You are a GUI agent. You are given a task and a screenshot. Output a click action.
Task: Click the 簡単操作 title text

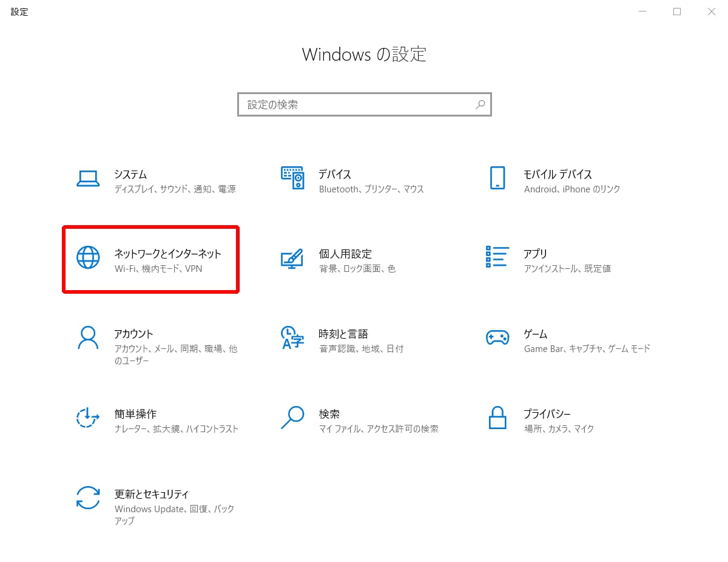(x=135, y=414)
